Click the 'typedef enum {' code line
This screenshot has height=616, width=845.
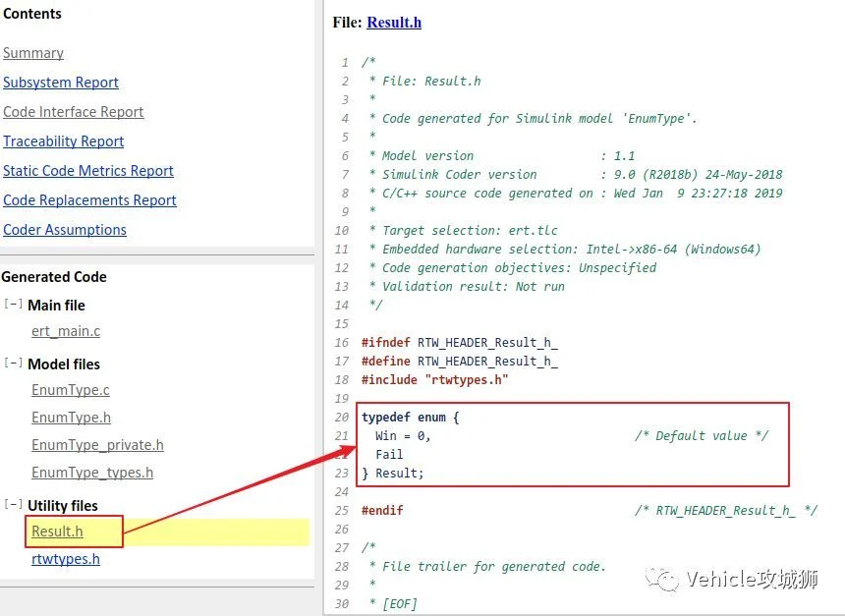(410, 418)
